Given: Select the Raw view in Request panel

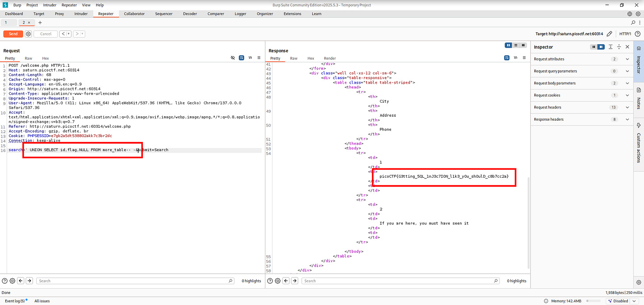Looking at the screenshot, I should (28, 58).
